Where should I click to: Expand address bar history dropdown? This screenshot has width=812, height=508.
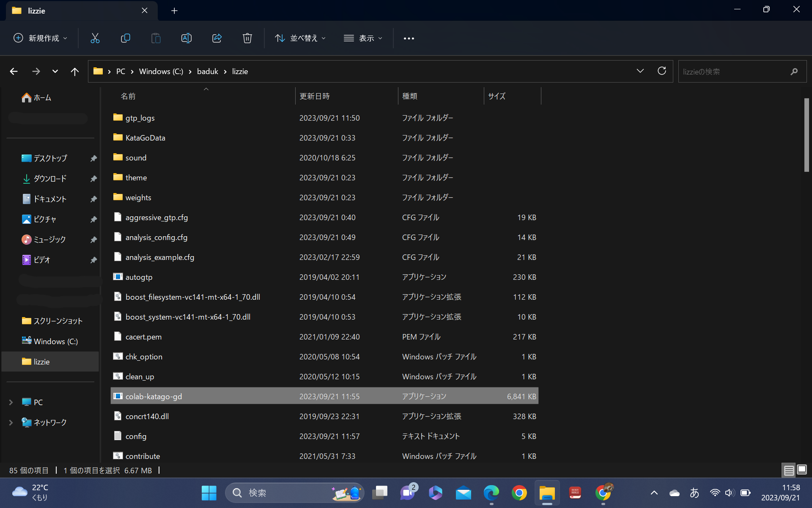click(640, 71)
